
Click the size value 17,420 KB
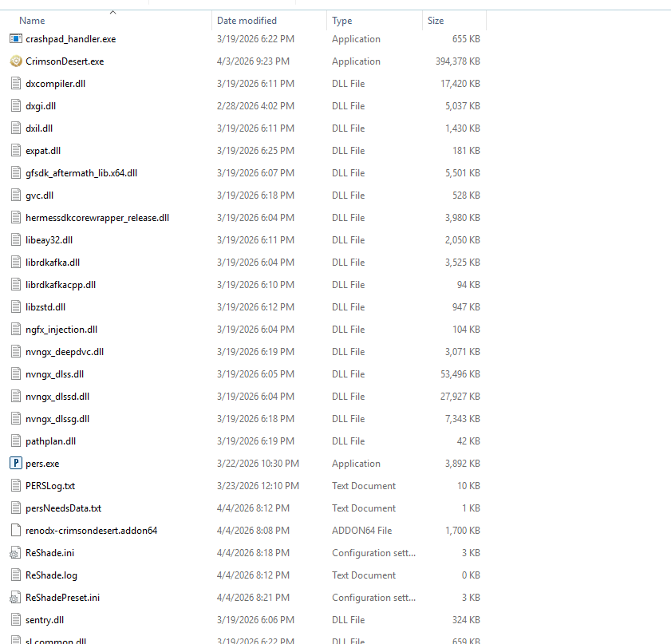click(x=460, y=84)
